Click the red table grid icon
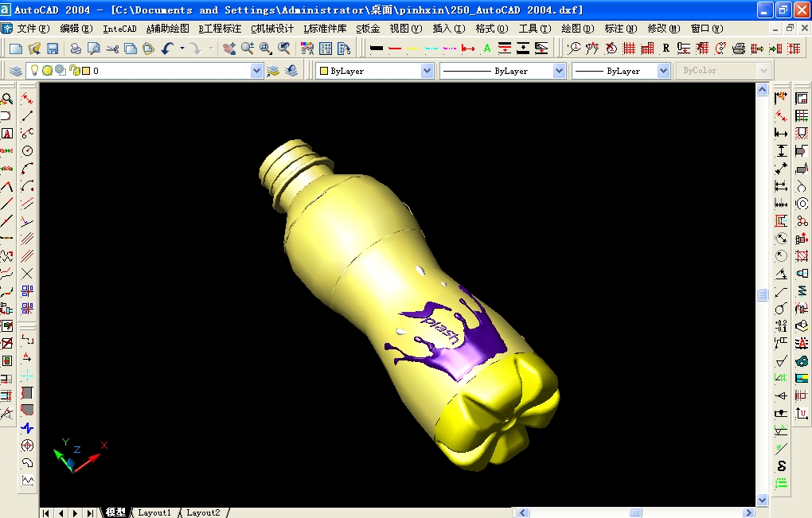Screen dimensions: 812x518 point(629,49)
